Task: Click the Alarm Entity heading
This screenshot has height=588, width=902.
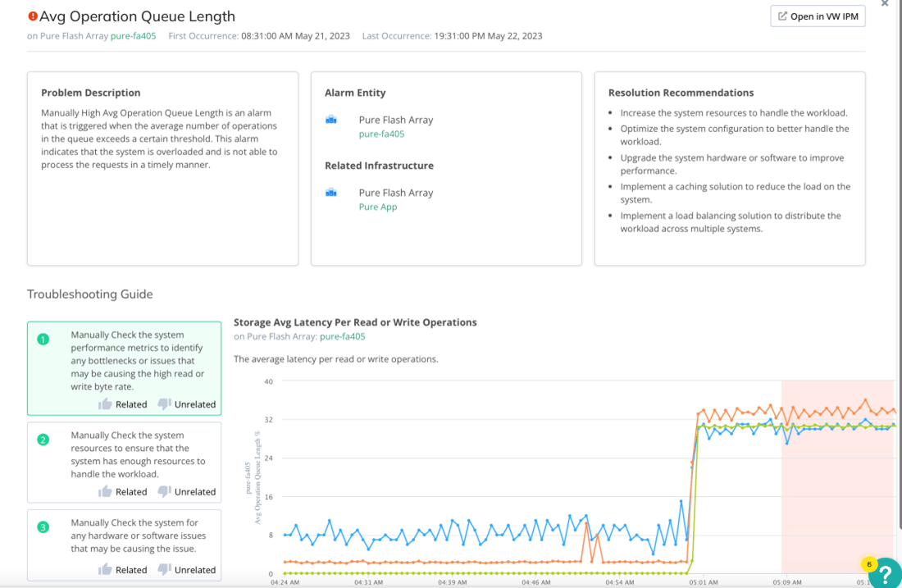Action: 355,93
